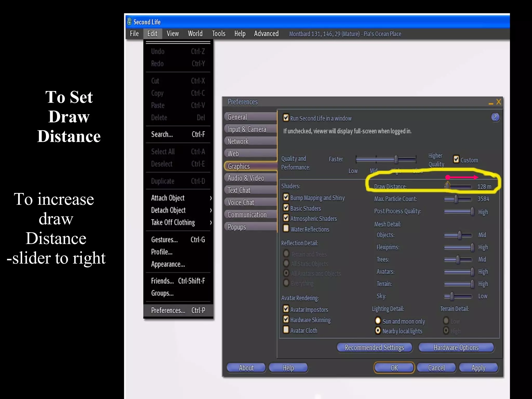The height and width of the screenshot is (399, 532).
Task: Close the Preferences dialog with the X
Action: 498,102
